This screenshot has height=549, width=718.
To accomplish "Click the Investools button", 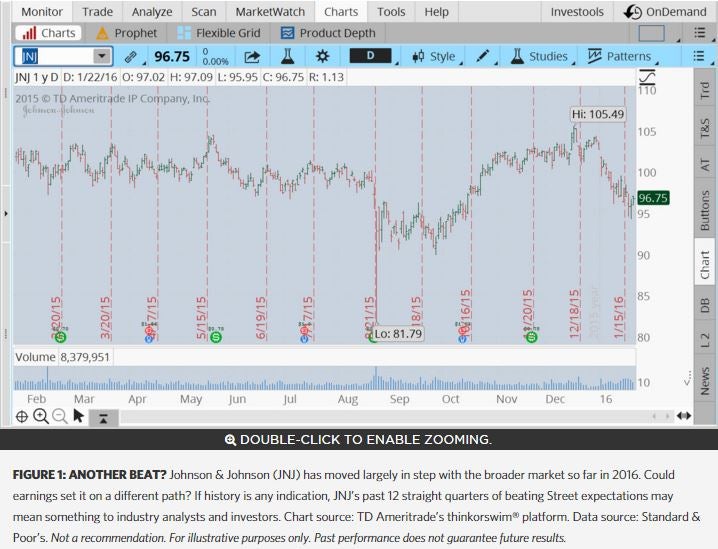I will click(577, 11).
